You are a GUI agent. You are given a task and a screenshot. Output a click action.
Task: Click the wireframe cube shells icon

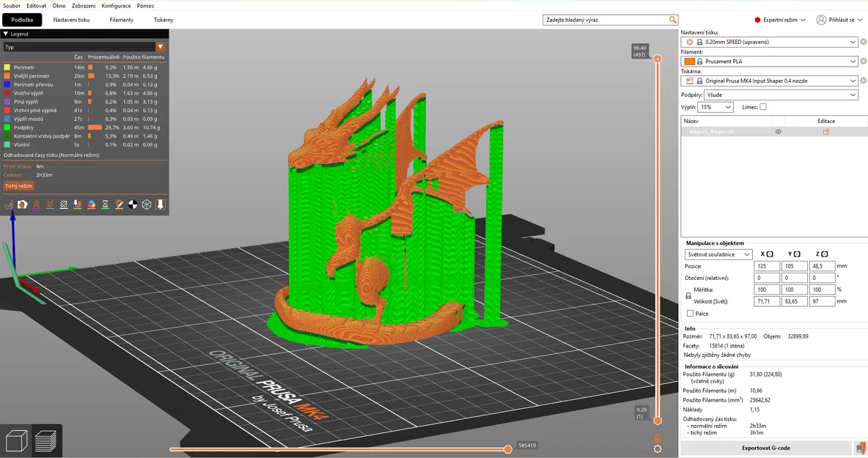147,204
